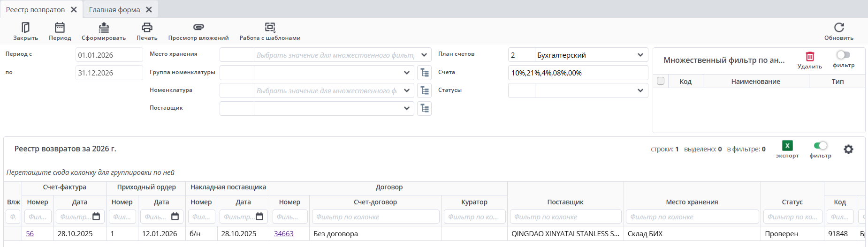Toggle the multiple filter switch by analytics

pos(843,55)
